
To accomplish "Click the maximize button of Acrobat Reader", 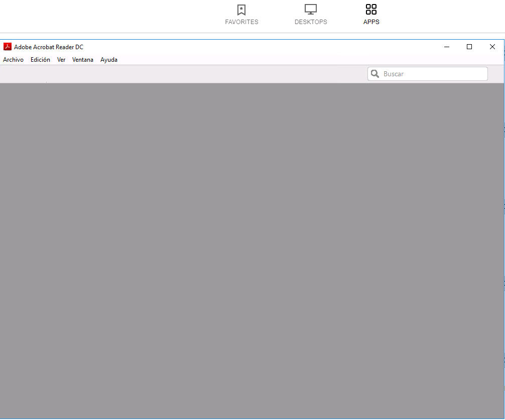I will (x=469, y=46).
